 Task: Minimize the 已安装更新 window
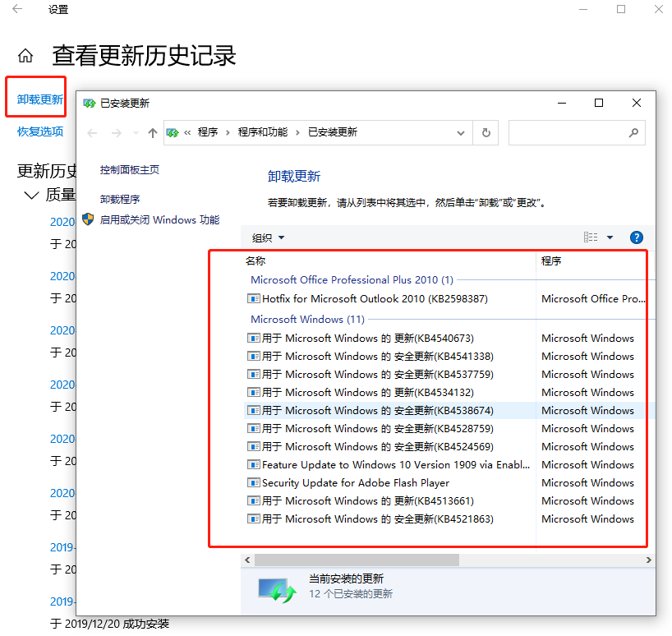click(562, 103)
